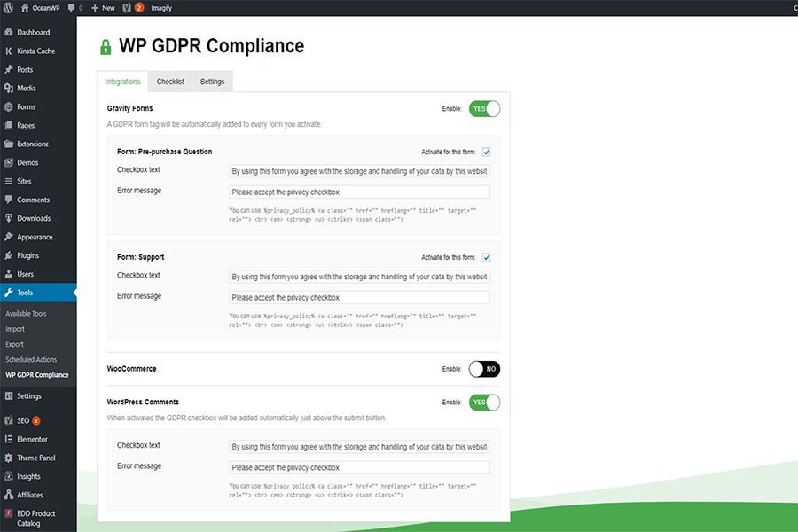
Task: Click the Comments sidebar icon
Action: tap(9, 199)
